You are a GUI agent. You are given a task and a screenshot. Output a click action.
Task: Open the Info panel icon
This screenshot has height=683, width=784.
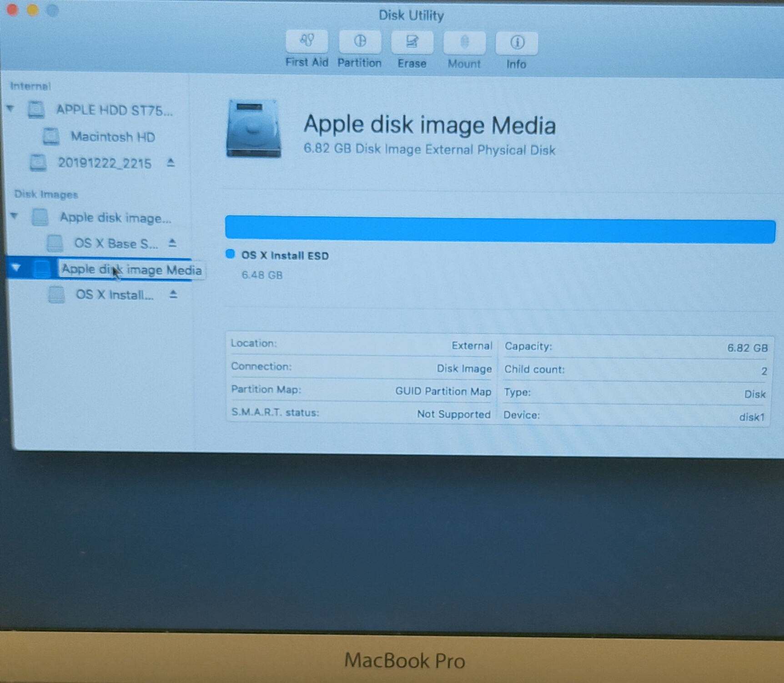516,43
